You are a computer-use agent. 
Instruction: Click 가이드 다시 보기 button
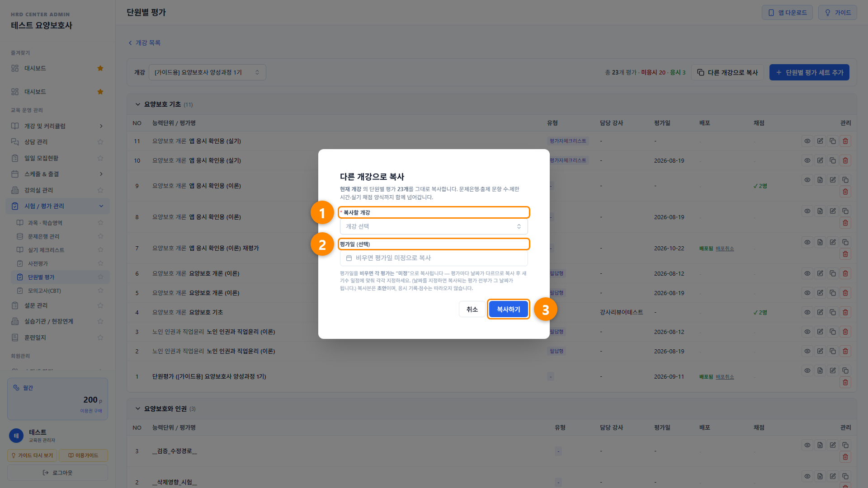[x=32, y=455]
